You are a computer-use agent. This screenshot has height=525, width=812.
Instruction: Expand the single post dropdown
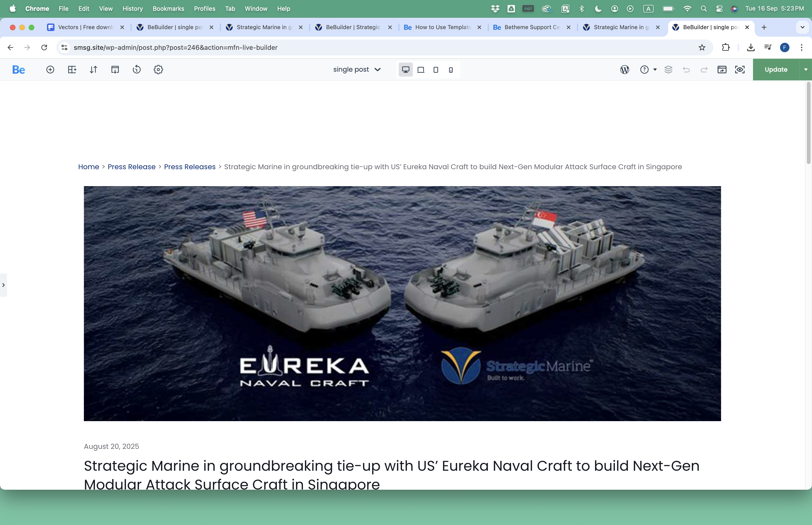pyautogui.click(x=357, y=70)
